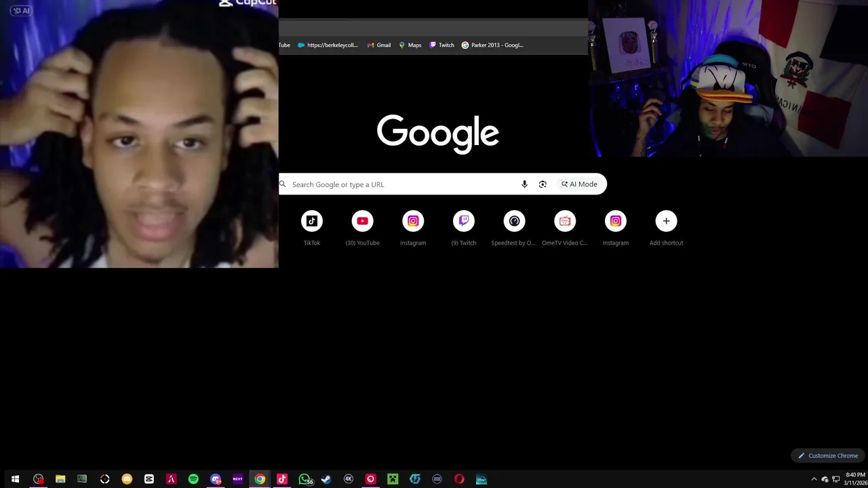The image size is (868, 488).
Task: Open Spotify from the taskbar
Action: pos(193,479)
